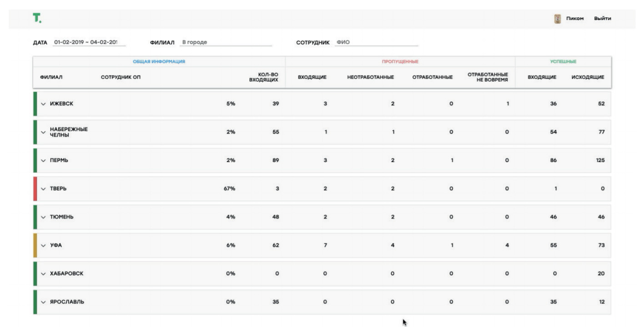Click outgoing value 77 in Набережные Челны row
The image size is (644, 327).
[602, 132]
